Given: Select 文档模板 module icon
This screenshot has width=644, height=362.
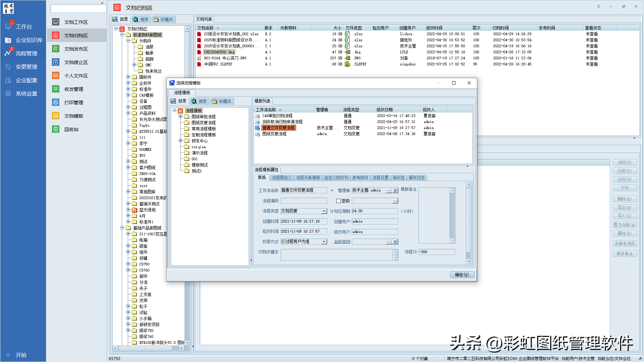Looking at the screenshot, I should coord(56,116).
